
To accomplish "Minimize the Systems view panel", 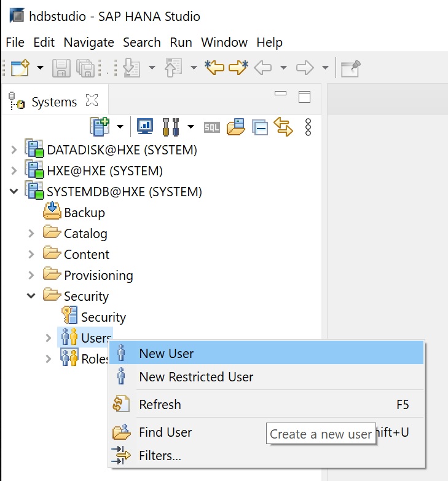I will (x=281, y=94).
